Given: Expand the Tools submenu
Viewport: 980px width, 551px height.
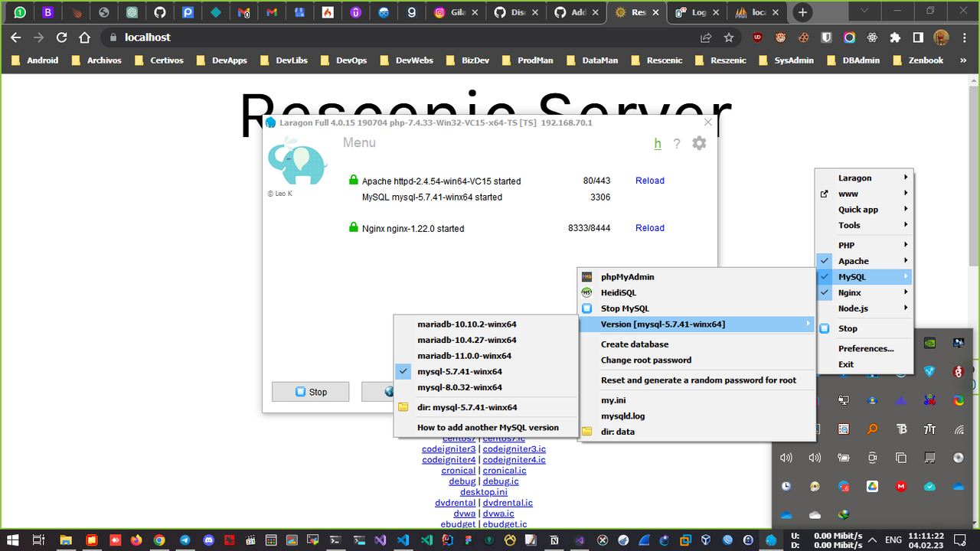Looking at the screenshot, I should click(864, 225).
